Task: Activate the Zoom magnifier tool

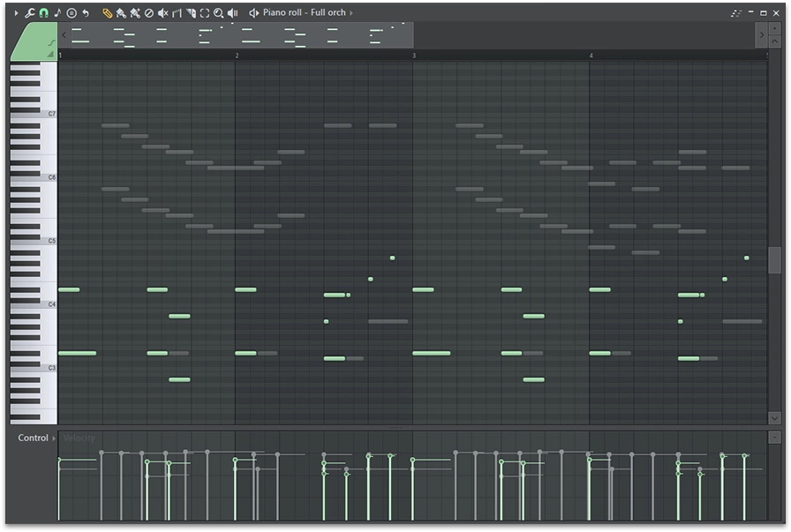Action: [218, 13]
